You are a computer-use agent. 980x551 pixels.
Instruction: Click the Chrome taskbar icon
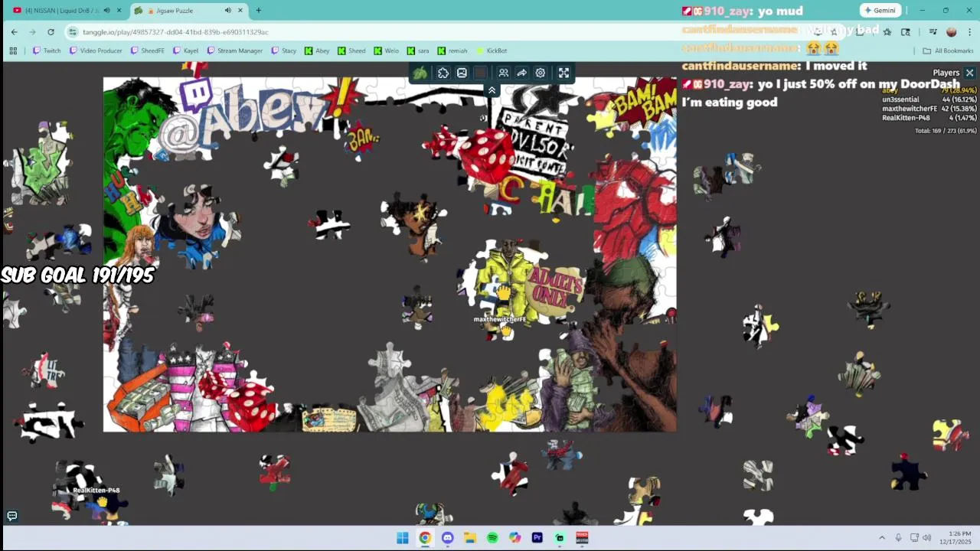point(425,538)
